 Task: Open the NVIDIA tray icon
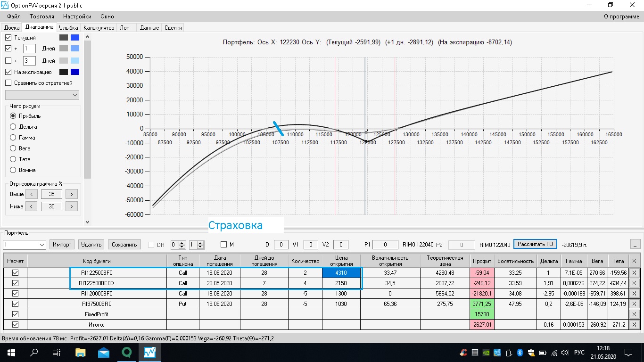tap(487, 353)
